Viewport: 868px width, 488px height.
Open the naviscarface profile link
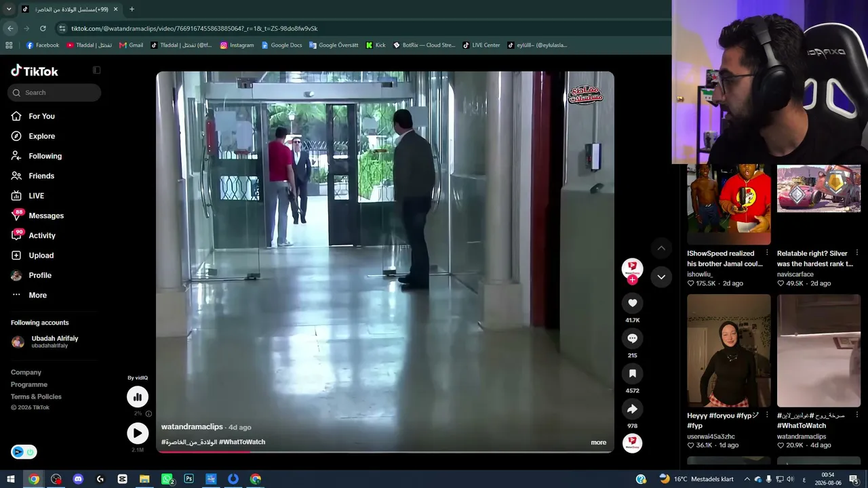pyautogui.click(x=795, y=274)
